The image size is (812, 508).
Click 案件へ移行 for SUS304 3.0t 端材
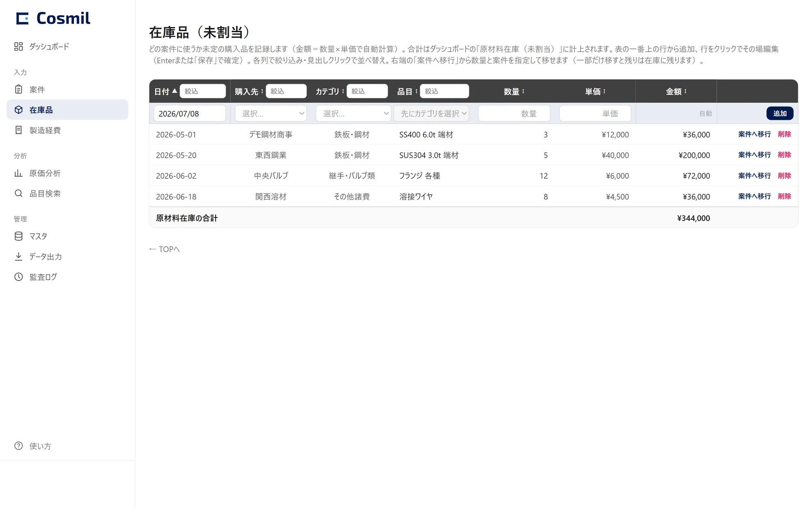click(754, 155)
